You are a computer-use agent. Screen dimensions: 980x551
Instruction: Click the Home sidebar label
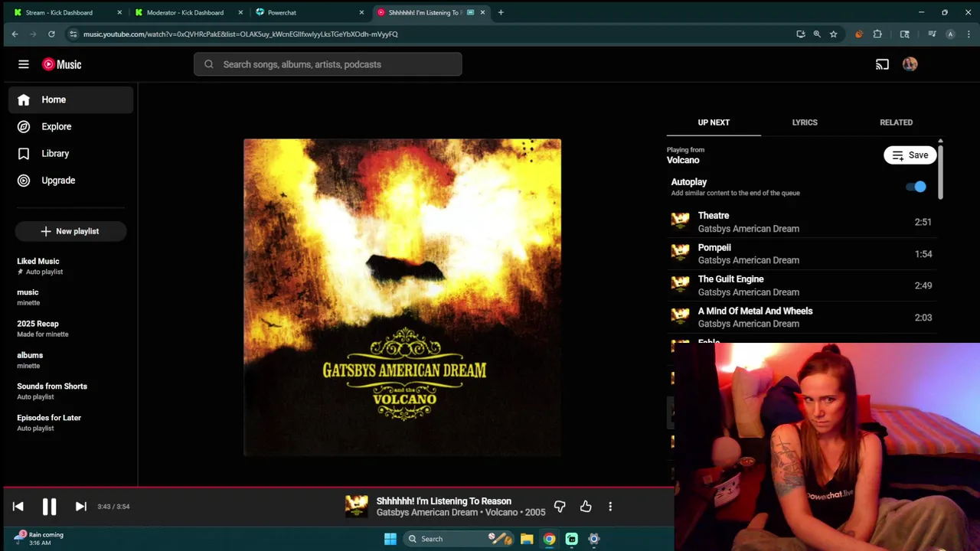[54, 99]
